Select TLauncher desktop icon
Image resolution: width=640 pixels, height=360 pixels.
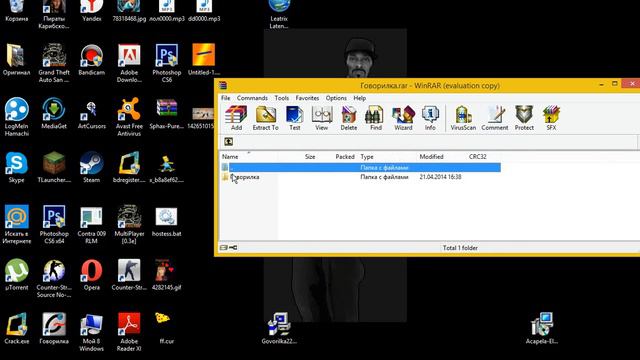[x=54, y=167]
